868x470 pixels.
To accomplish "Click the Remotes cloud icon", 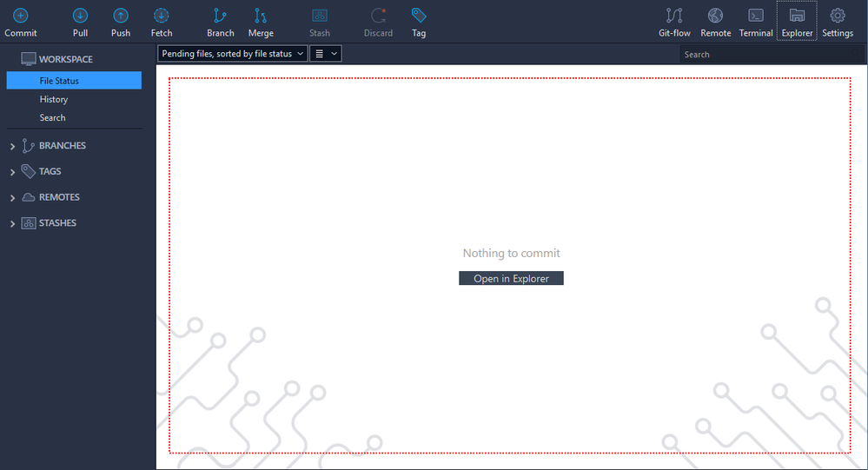I will [x=28, y=197].
